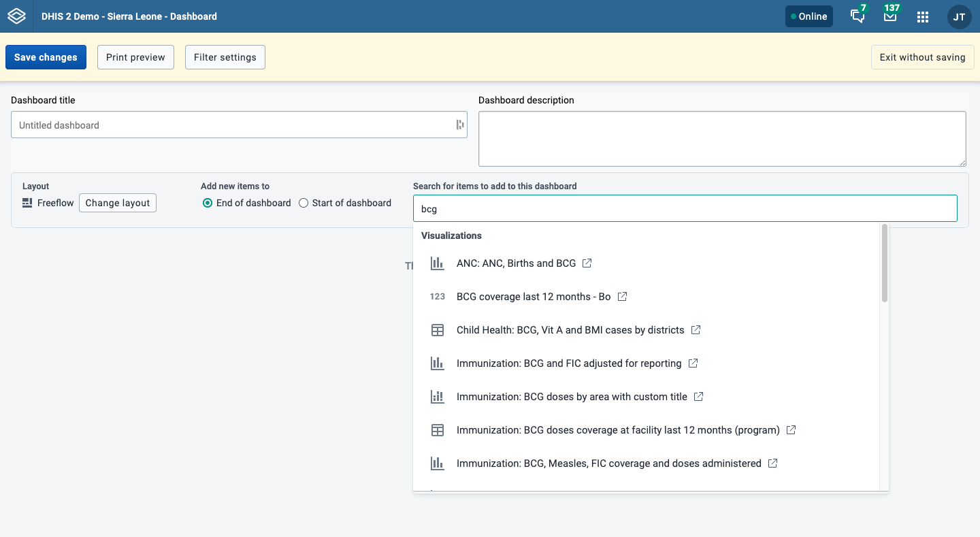Screen dimensions: 980x537
Task: Add BCG doses coverage at facility last 12 months item
Action: [x=618, y=430]
